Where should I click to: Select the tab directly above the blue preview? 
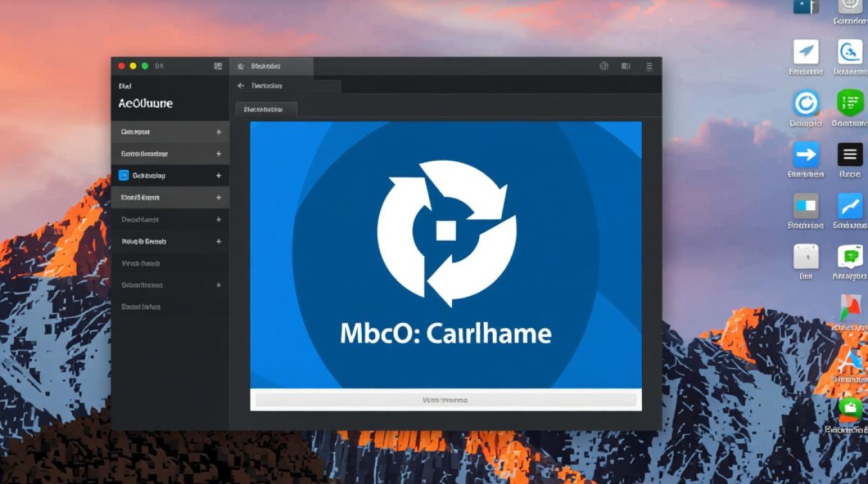tap(266, 110)
